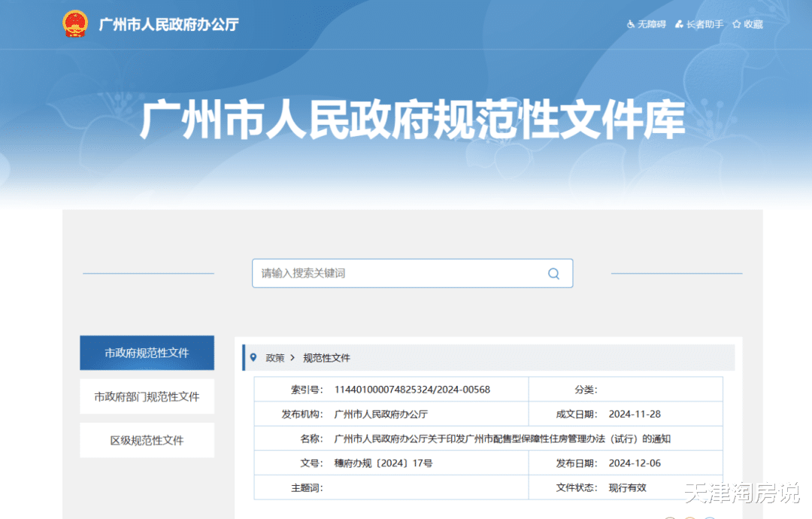
Task: Click the search magnifier icon
Action: coord(553,274)
